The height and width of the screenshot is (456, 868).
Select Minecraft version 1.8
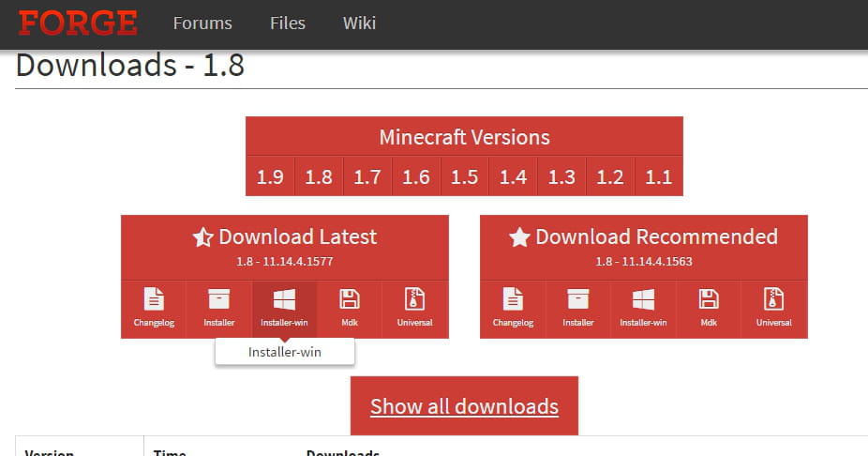click(x=319, y=176)
